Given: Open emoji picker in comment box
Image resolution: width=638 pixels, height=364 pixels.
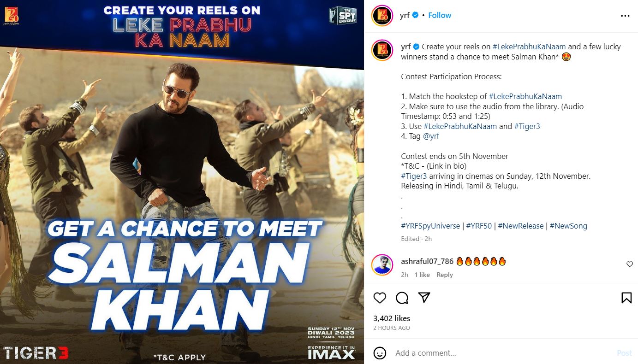Looking at the screenshot, I should (x=380, y=353).
